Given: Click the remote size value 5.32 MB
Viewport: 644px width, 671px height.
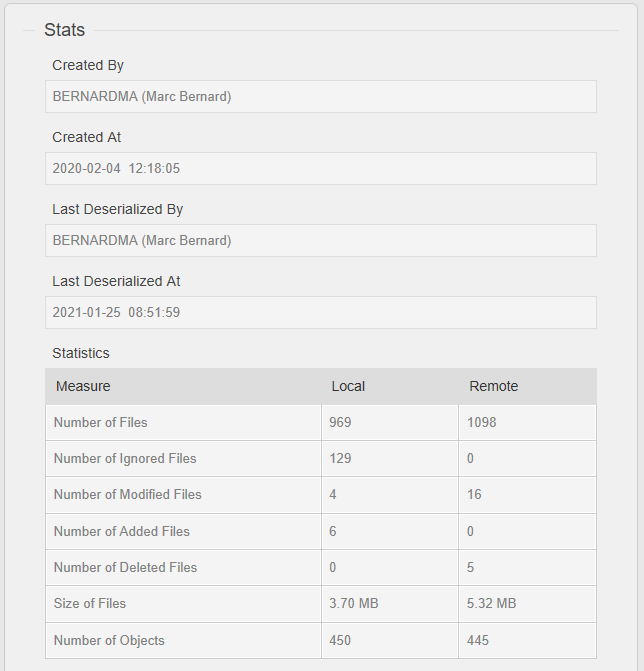Looking at the screenshot, I should click(491, 603).
